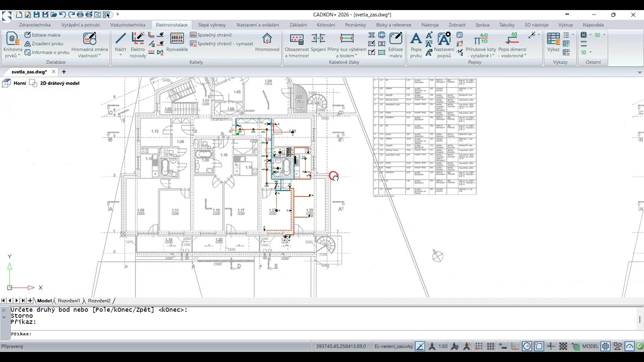Select the 2D drátový model visual style
Viewport: 644px width, 362px height.
click(59, 83)
